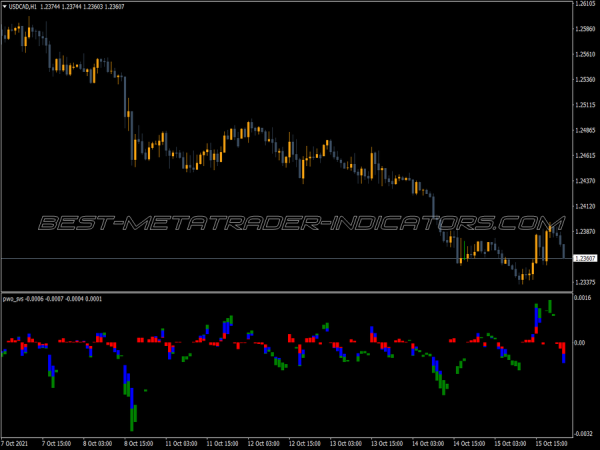
Task: Select the pwo_svs indicator label
Action: tap(14, 297)
